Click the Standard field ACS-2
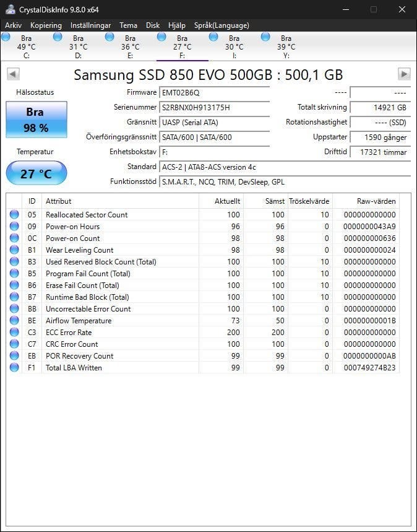Image resolution: width=417 pixels, height=532 pixels. (x=285, y=167)
